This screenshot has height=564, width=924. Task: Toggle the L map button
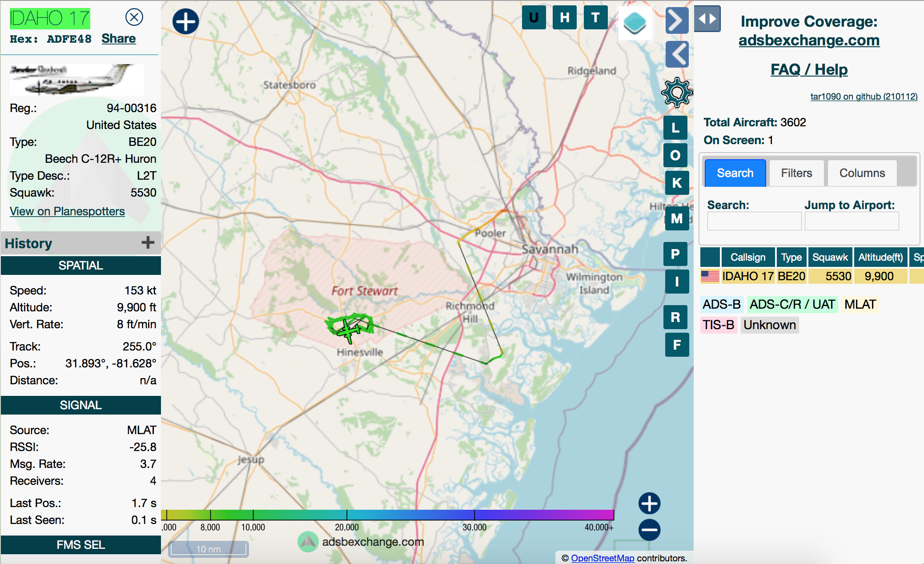coord(675,128)
